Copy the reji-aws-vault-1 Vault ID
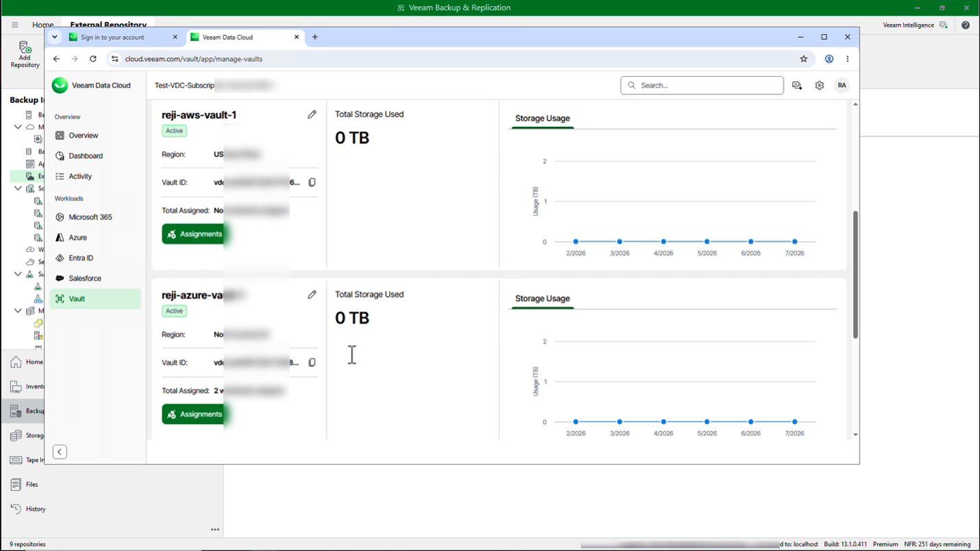 pyautogui.click(x=312, y=182)
